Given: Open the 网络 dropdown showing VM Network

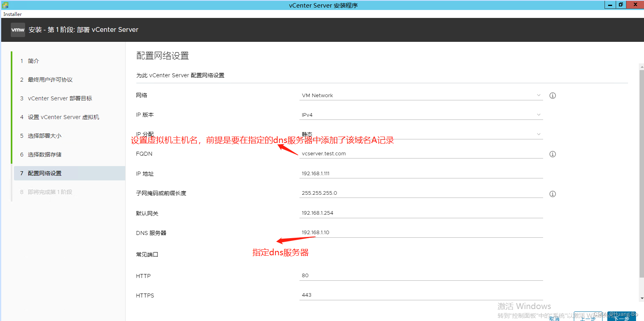Looking at the screenshot, I should click(x=421, y=96).
